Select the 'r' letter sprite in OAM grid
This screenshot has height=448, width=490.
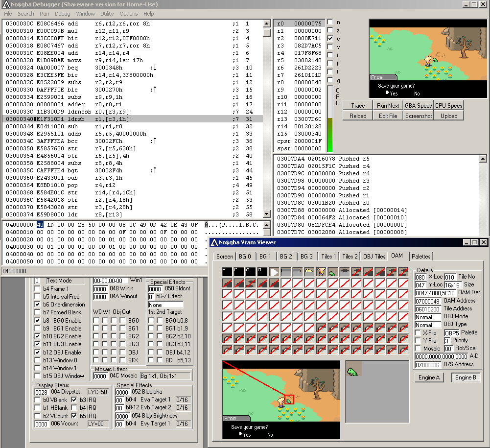tap(239, 272)
